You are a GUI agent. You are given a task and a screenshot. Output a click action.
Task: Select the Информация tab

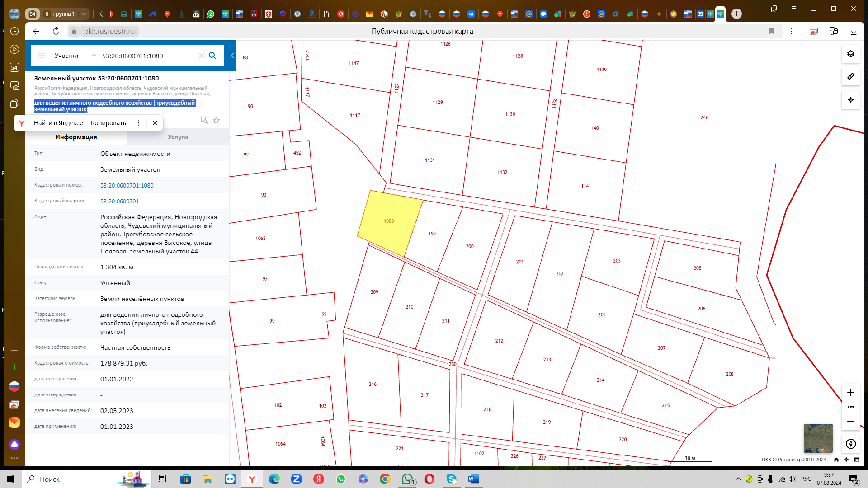tap(76, 137)
